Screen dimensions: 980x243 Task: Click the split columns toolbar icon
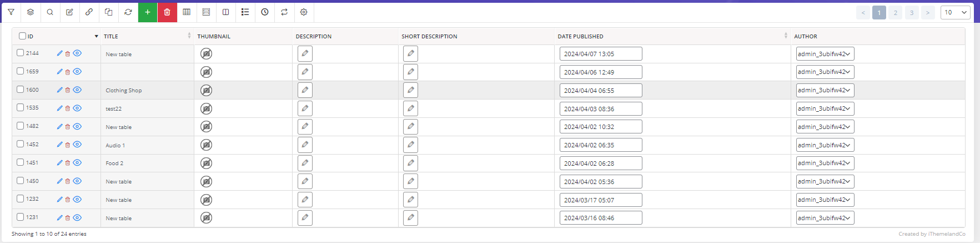(225, 12)
